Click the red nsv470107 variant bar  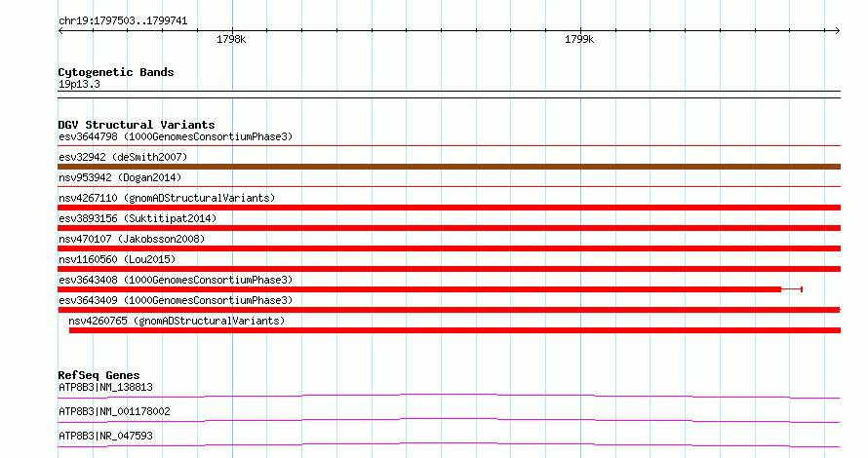click(x=449, y=248)
